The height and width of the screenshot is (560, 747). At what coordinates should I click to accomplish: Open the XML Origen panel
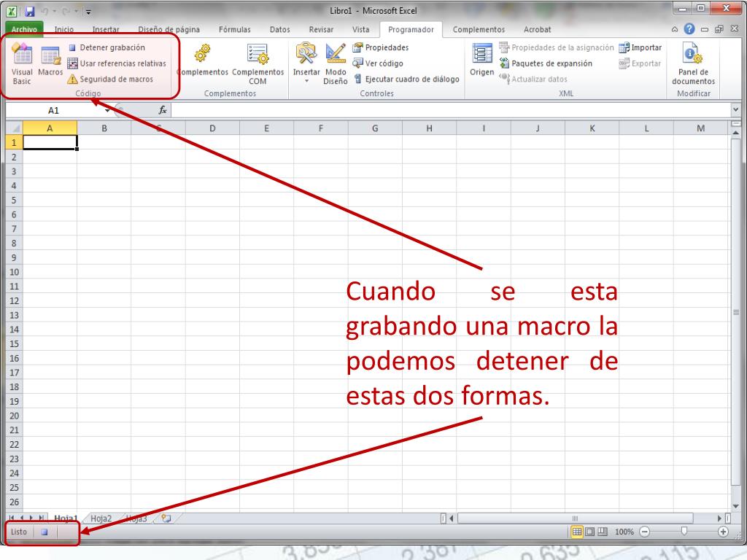pos(481,60)
